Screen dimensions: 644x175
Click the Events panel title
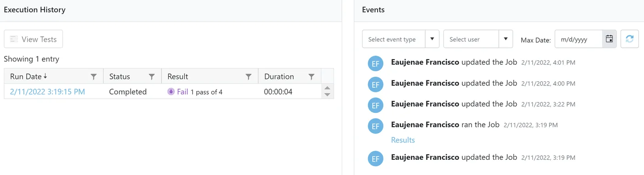click(374, 10)
